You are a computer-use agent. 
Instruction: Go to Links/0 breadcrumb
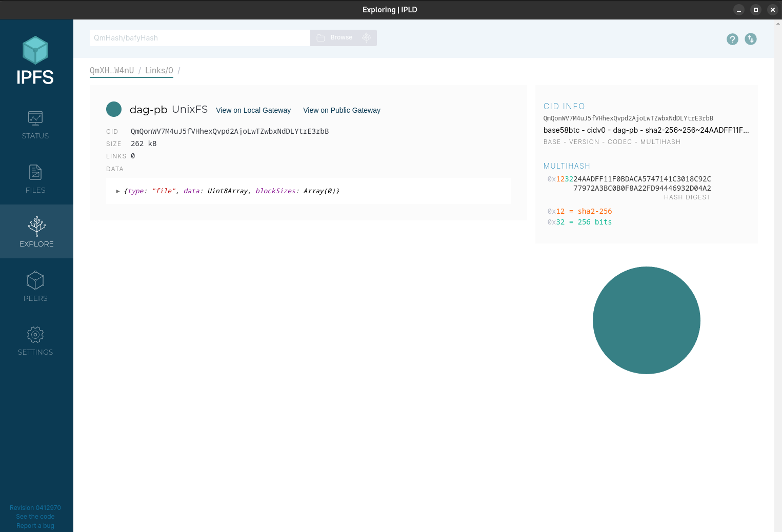(x=159, y=70)
